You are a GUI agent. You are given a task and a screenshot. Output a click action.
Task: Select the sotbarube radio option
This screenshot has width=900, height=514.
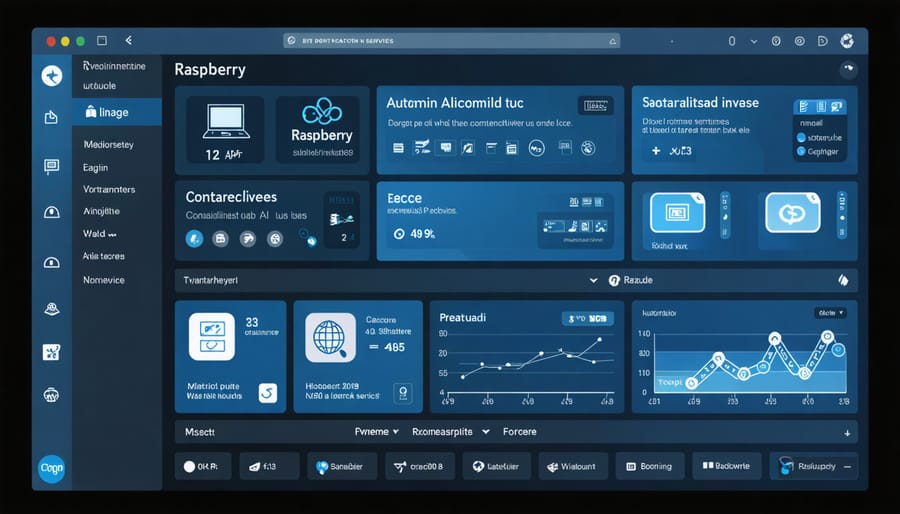coord(801,138)
